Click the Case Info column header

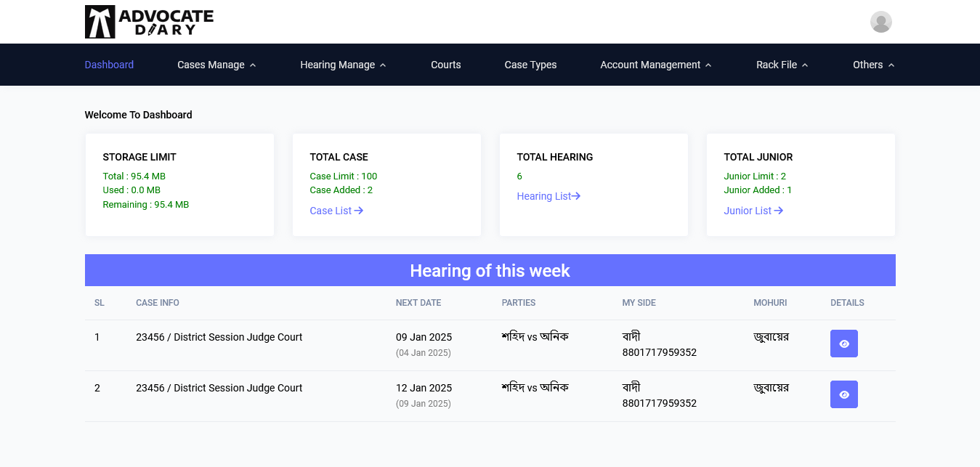[x=158, y=303]
